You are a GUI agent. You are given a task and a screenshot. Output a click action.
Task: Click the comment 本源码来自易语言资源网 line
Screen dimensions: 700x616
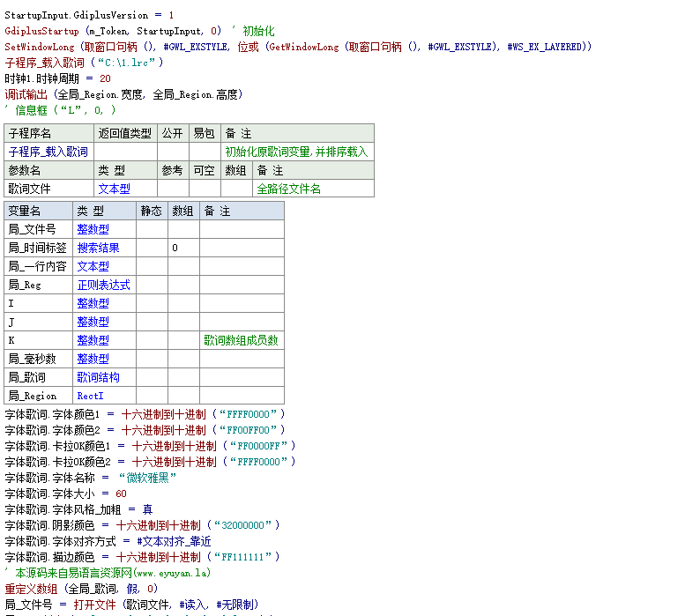108,573
